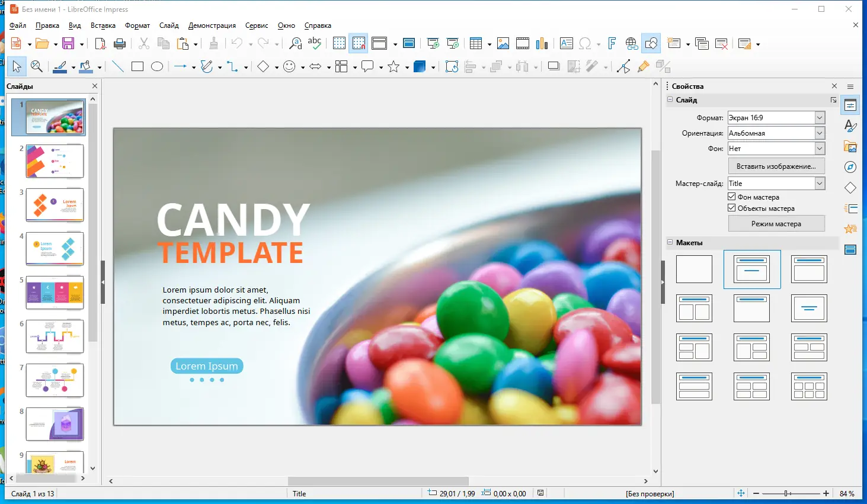Open the Сервис menu

point(257,25)
